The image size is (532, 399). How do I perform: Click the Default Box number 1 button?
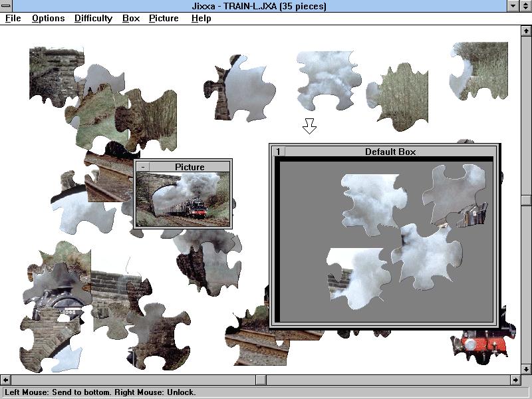tap(279, 152)
